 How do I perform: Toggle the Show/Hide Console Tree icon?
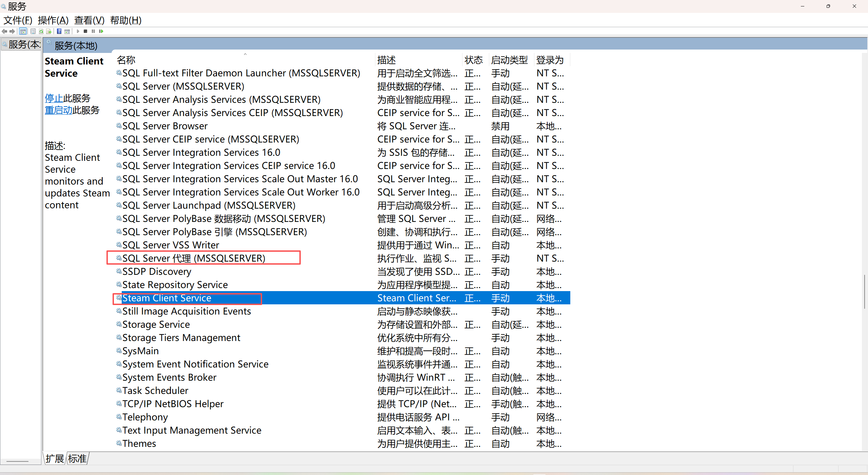coord(23,31)
